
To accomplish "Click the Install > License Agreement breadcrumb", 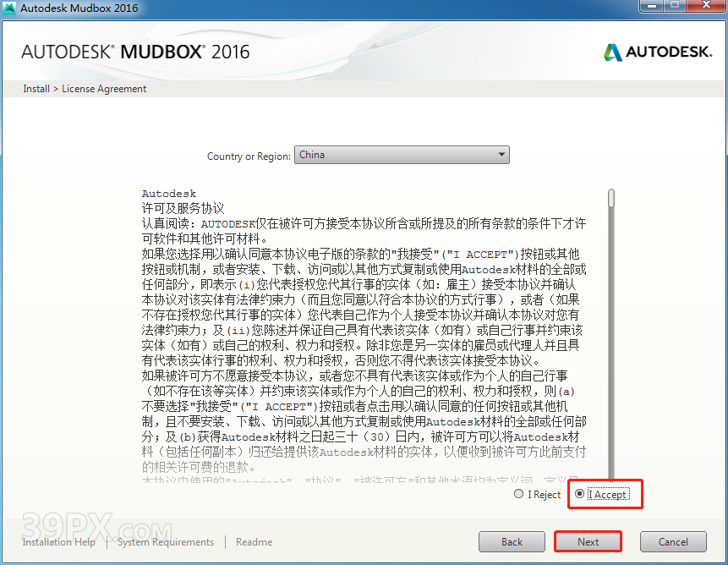I will point(85,89).
